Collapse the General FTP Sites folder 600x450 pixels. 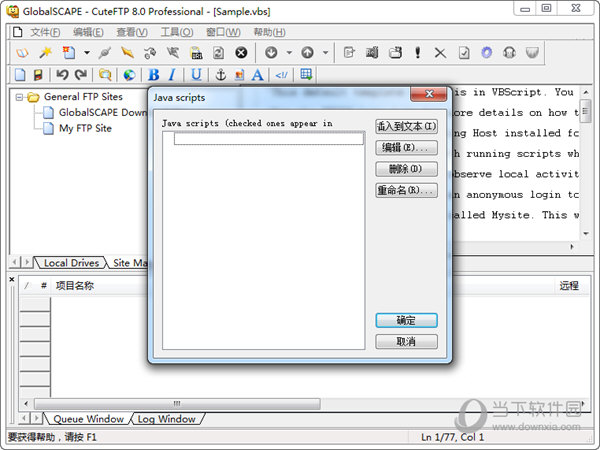click(x=19, y=97)
